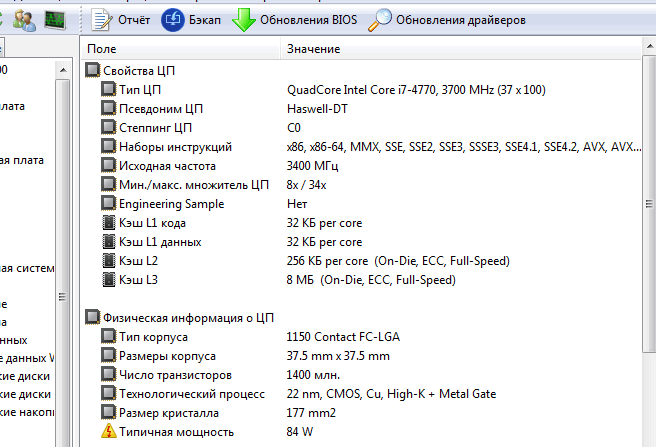Select the Наборы инструкций row icon
656x447 pixels.
tap(108, 146)
